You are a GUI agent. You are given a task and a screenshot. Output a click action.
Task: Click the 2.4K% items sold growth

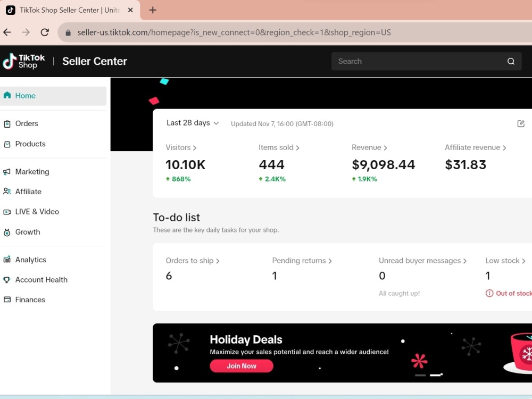pos(272,179)
